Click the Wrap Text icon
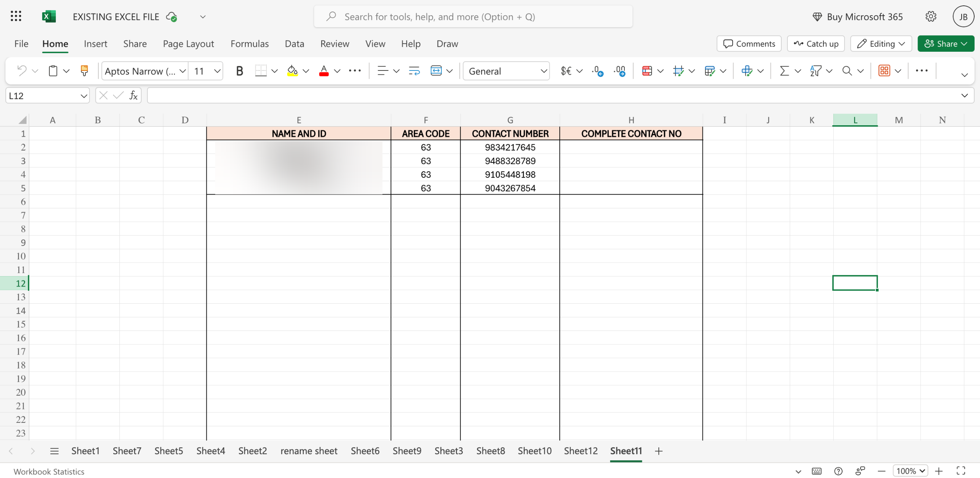Screen dimensions: 980x478 click(414, 71)
